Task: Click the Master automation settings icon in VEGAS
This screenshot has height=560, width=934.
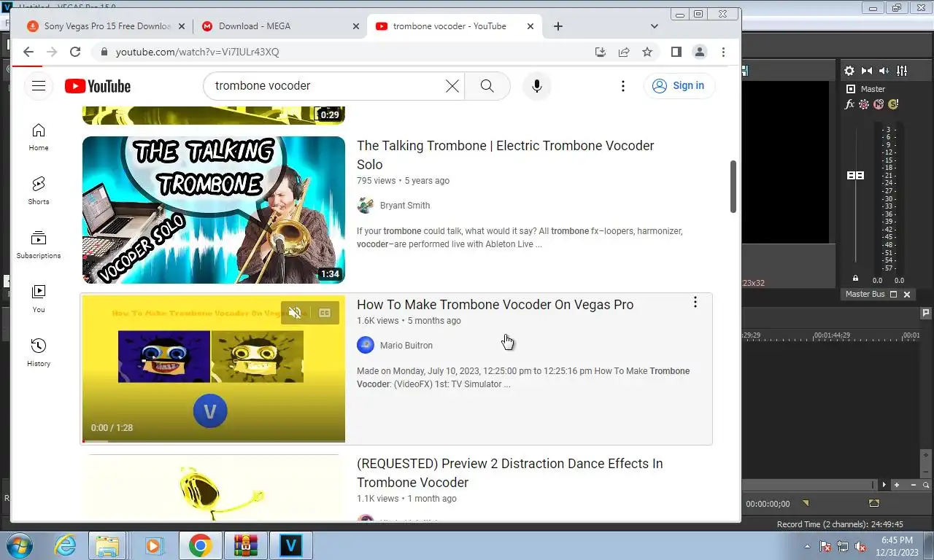Action: [864, 104]
